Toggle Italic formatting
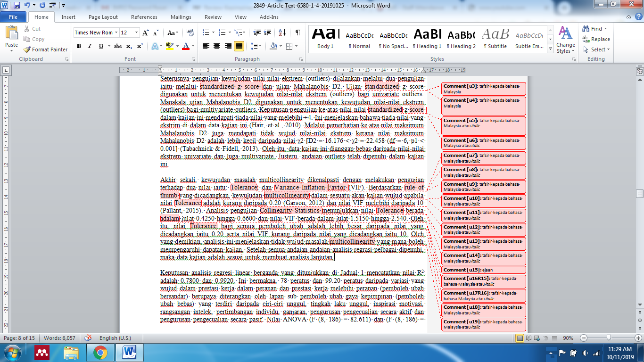Screen dimensions: 644x362 click(90, 46)
